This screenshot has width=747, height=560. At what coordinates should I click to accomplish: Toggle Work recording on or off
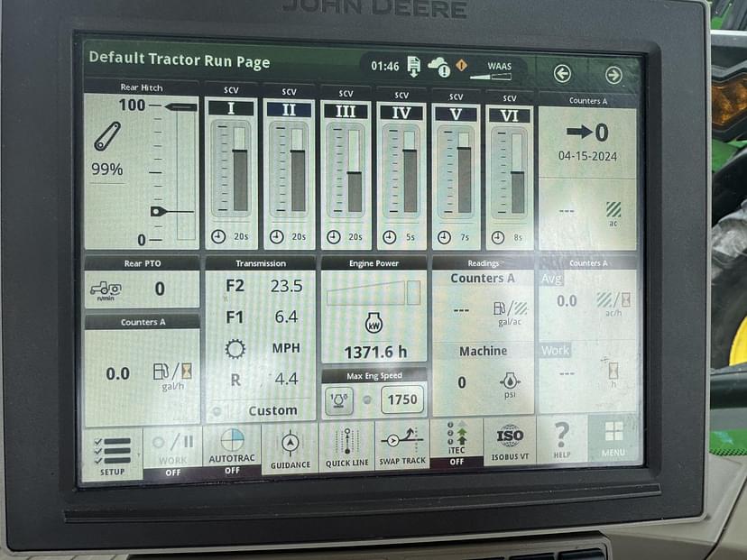pos(173,453)
